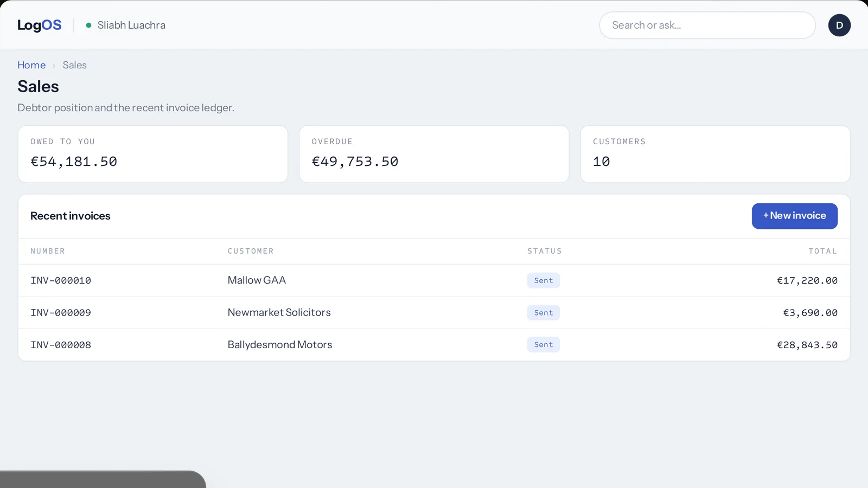
Task: Click the Number column header
Action: [48, 251]
